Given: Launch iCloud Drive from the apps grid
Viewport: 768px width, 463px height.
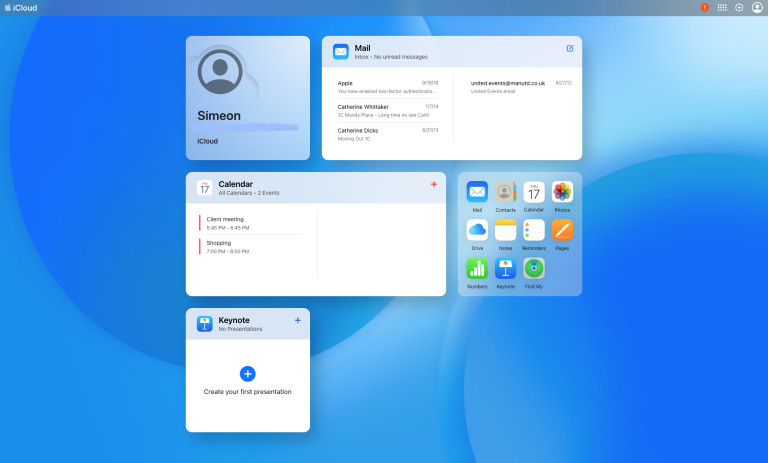Looking at the screenshot, I should 477,230.
